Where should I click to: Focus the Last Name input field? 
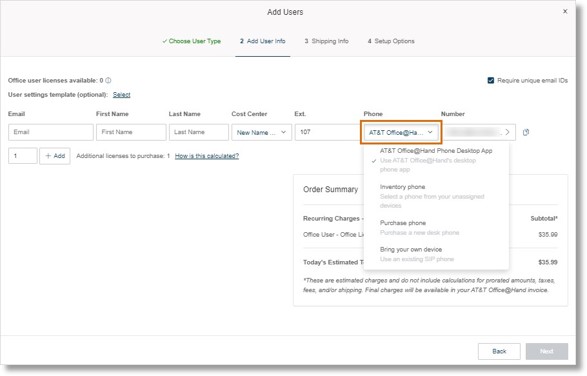pos(198,132)
